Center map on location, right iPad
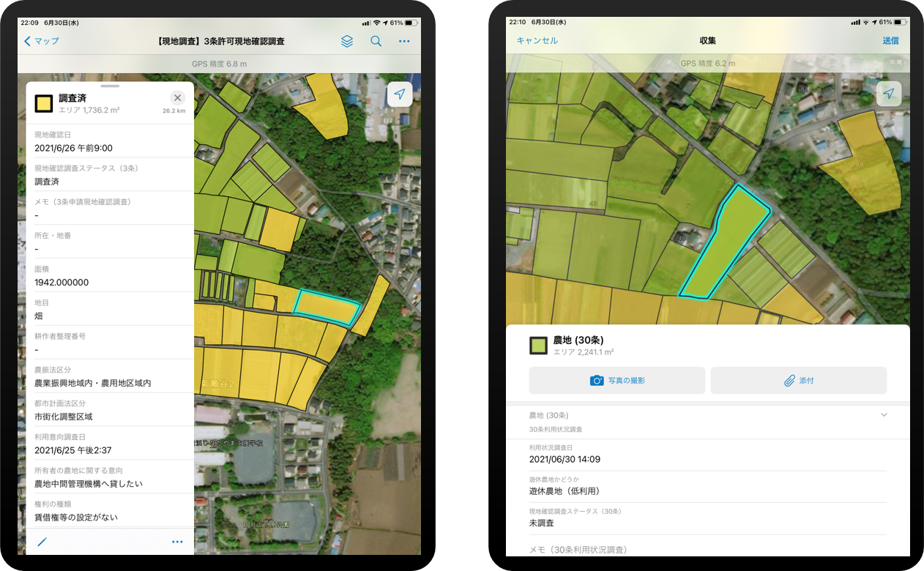Image resolution: width=924 pixels, height=571 pixels. (889, 94)
